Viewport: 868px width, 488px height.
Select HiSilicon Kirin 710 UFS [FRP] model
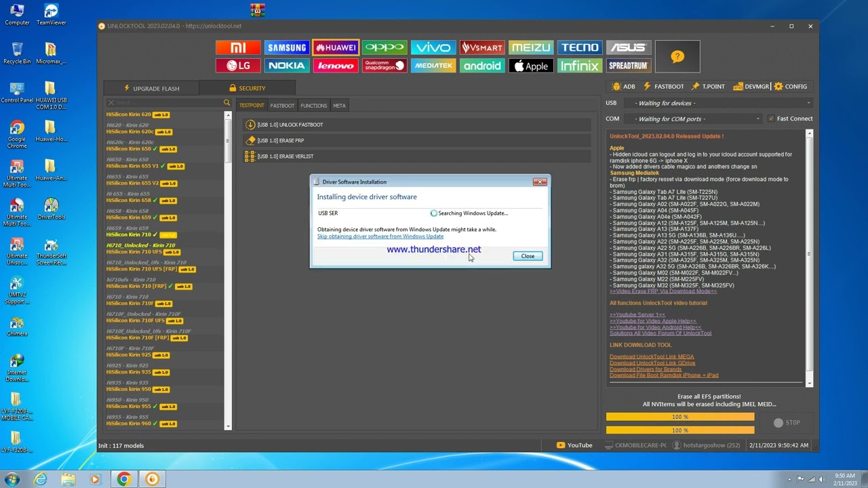click(x=151, y=269)
